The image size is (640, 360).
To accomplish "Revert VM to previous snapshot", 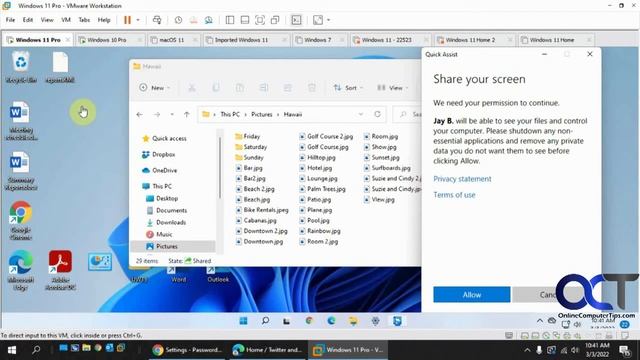I will [193, 20].
